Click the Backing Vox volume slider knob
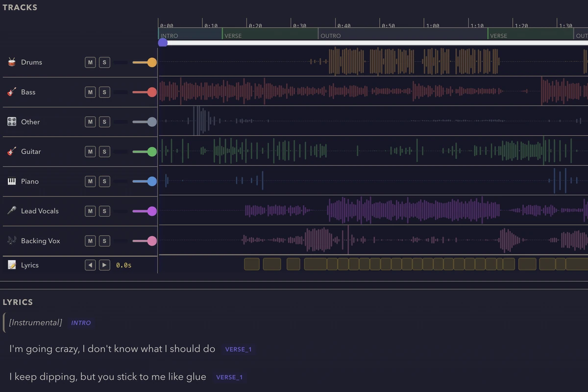The image size is (588, 392). pos(152,241)
